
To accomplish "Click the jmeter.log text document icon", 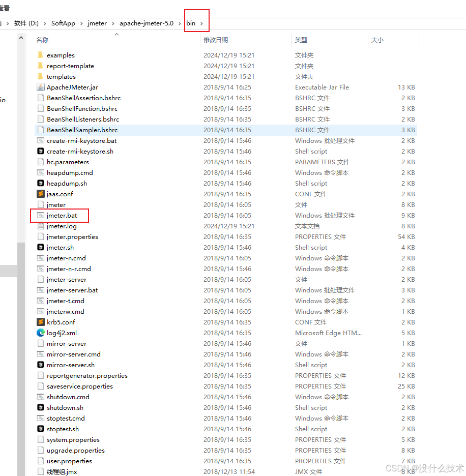I will [40, 226].
